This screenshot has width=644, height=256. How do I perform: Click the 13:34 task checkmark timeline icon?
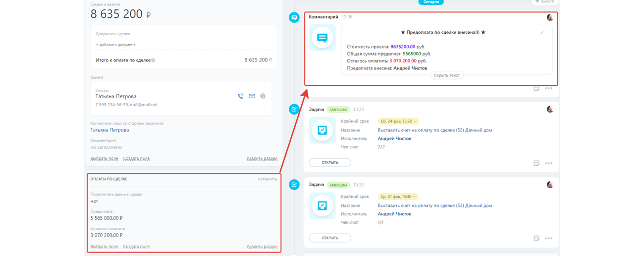[x=294, y=109]
